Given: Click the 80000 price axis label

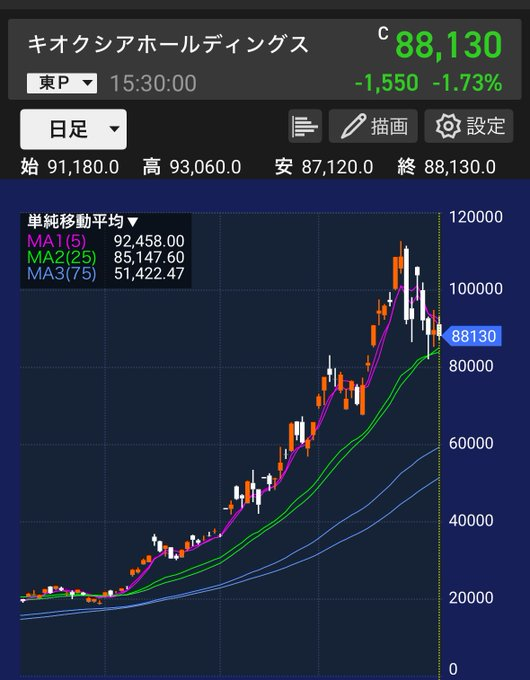Looking at the screenshot, I should 471,366.
